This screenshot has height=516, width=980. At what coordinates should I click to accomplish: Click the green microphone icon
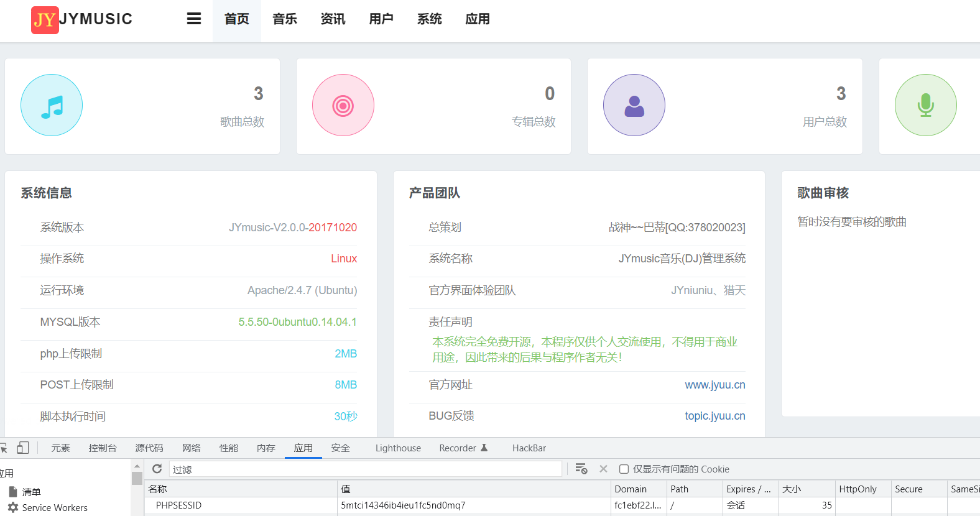click(926, 105)
